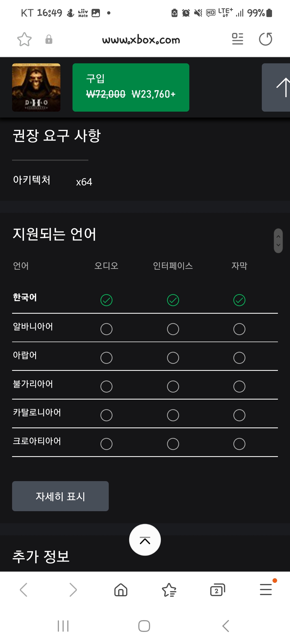The width and height of the screenshot is (290, 644).
Task: Tap the site security padlock icon
Action: click(49, 39)
